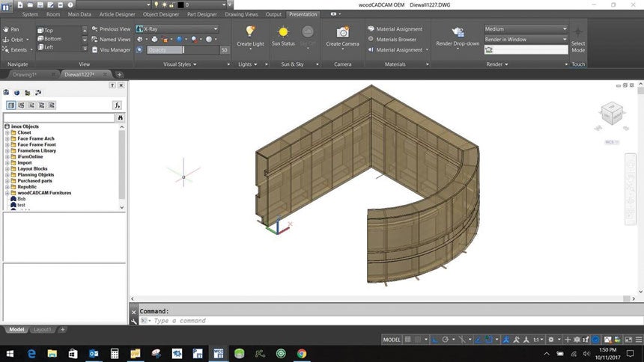Open the Medium render quality dropdown

(526, 29)
